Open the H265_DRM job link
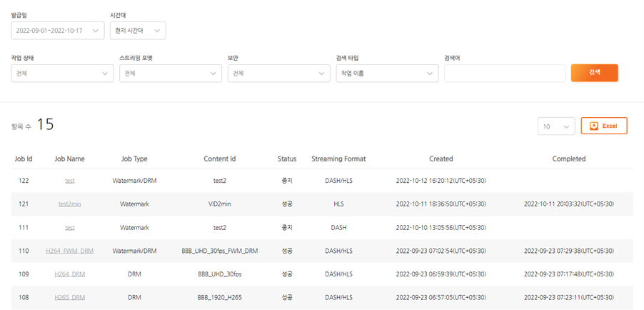The image size is (644, 310). tap(70, 298)
